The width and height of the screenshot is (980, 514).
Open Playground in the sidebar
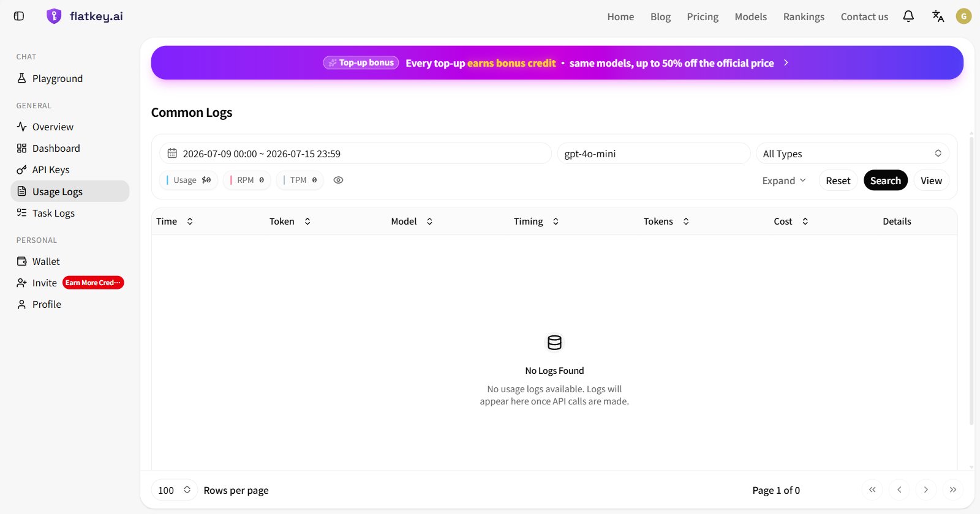point(70,78)
